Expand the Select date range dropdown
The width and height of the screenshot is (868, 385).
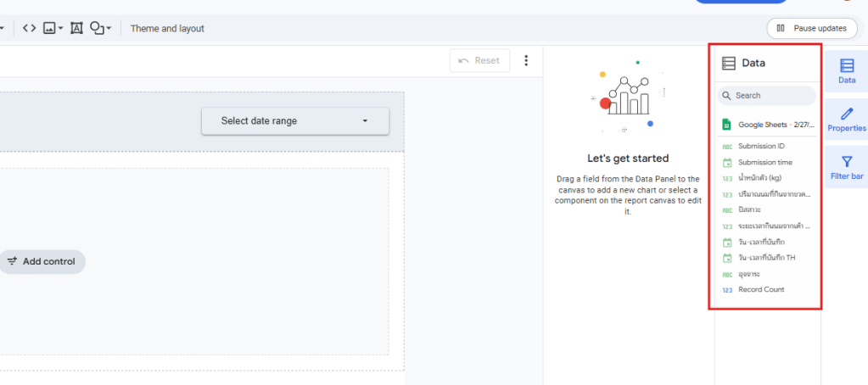click(x=294, y=120)
